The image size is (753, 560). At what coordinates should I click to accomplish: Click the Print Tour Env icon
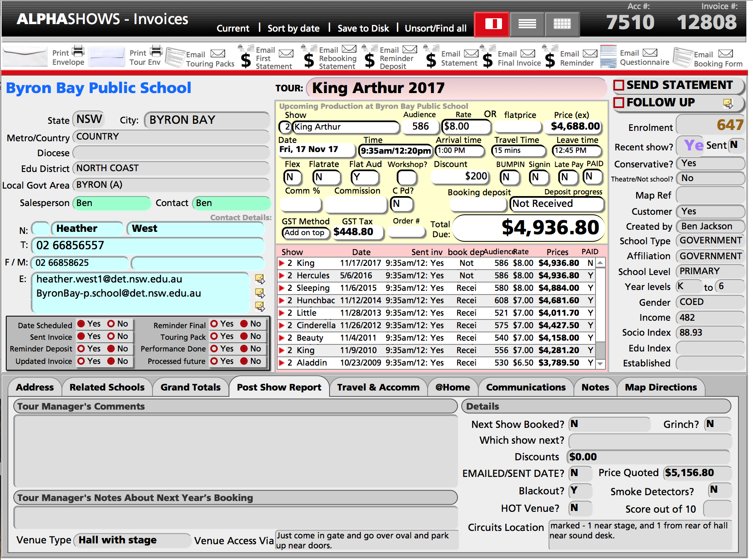point(106,57)
